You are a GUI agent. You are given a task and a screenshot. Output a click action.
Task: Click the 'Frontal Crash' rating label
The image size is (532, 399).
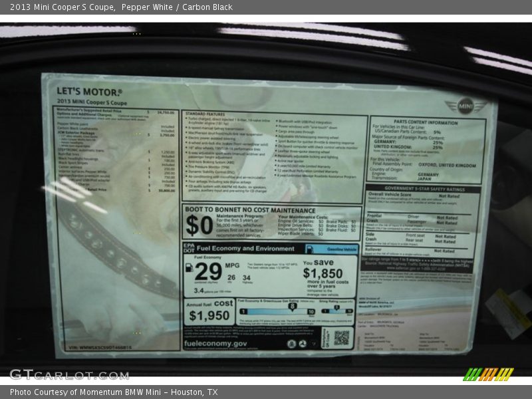tap(374, 218)
